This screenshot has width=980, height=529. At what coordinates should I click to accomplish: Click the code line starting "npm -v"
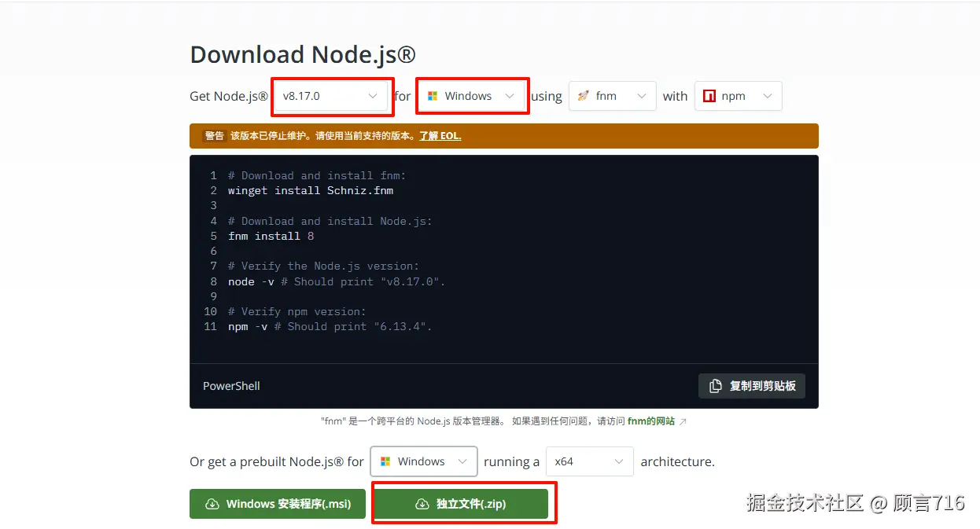330,326
